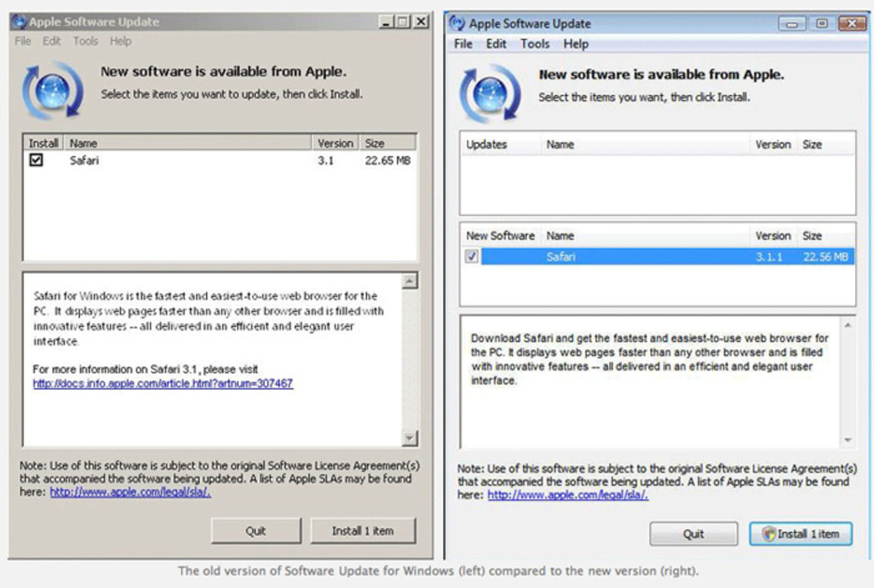The image size is (874, 588).
Task: Open the docs.info.apple.com article link
Action: click(x=163, y=384)
